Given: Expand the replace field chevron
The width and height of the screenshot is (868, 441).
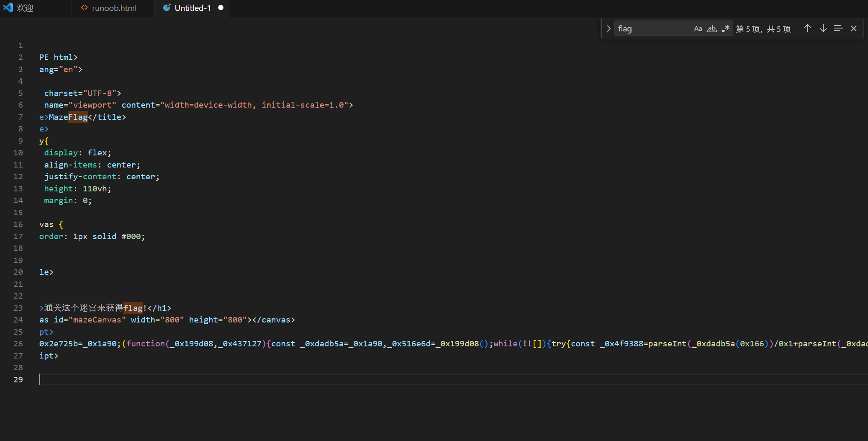Looking at the screenshot, I should 609,29.
